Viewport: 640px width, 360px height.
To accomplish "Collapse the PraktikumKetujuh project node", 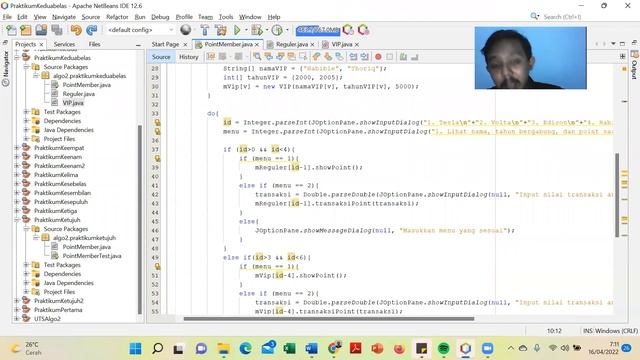I will (x=17, y=220).
